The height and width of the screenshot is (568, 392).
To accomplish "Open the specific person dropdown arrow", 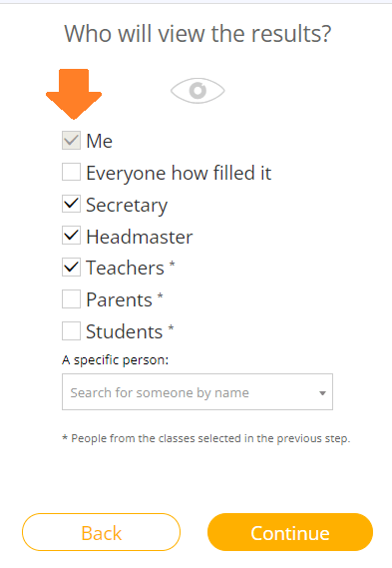I will [x=322, y=393].
